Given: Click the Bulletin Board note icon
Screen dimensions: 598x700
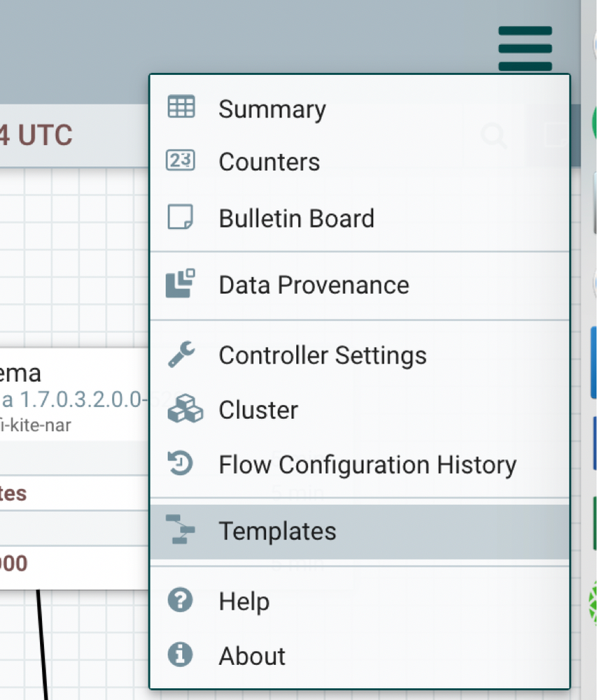Looking at the screenshot, I should 181,217.
